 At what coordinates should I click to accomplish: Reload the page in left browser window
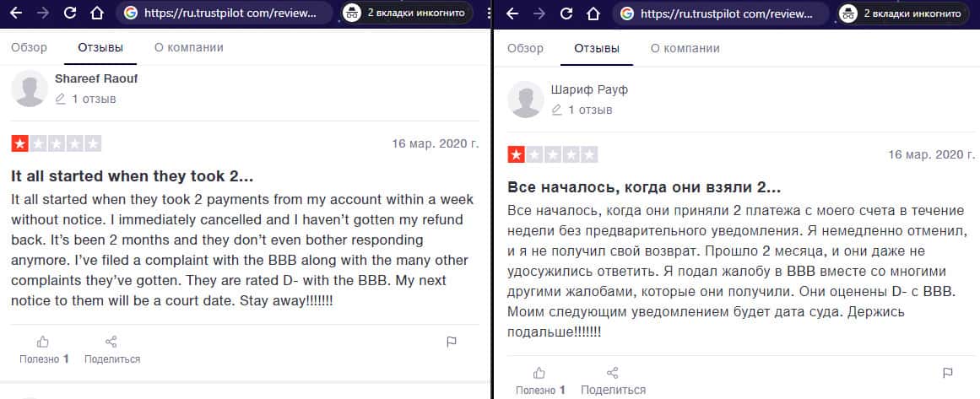click(70, 13)
